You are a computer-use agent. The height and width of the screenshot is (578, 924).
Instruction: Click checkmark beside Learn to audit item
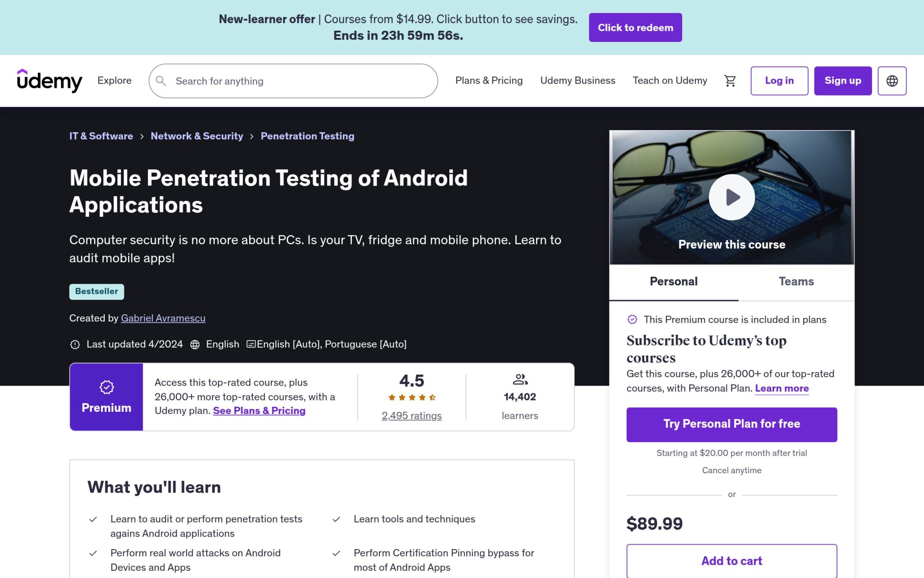(x=93, y=519)
